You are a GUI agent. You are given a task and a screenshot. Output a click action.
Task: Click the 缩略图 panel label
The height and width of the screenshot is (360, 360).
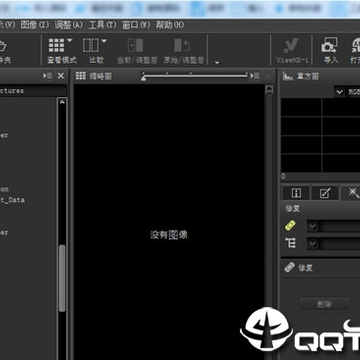click(100, 76)
